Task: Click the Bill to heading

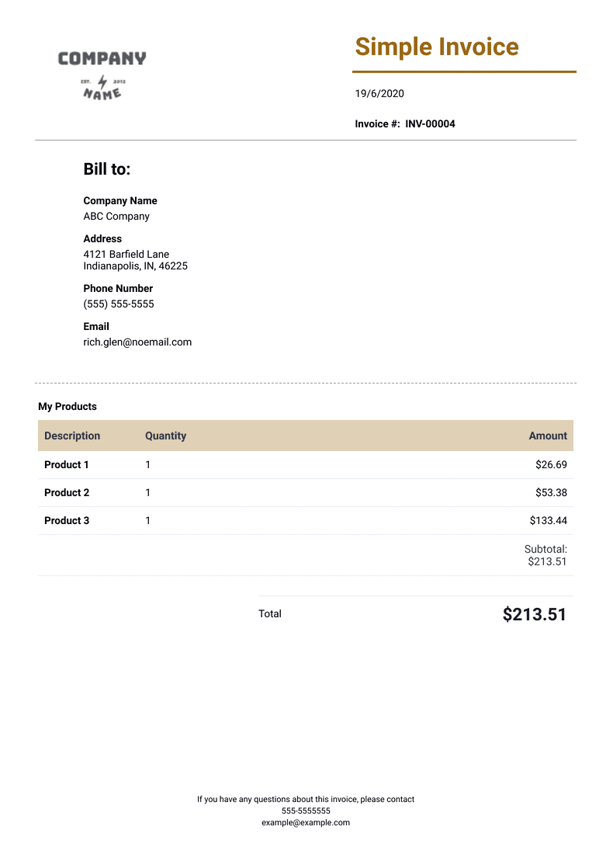Action: [107, 169]
